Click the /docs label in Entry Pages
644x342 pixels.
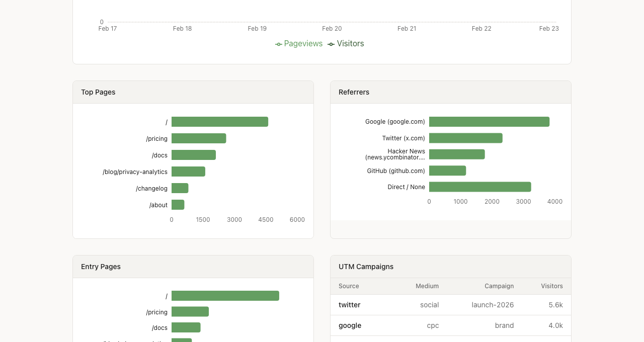coord(160,328)
